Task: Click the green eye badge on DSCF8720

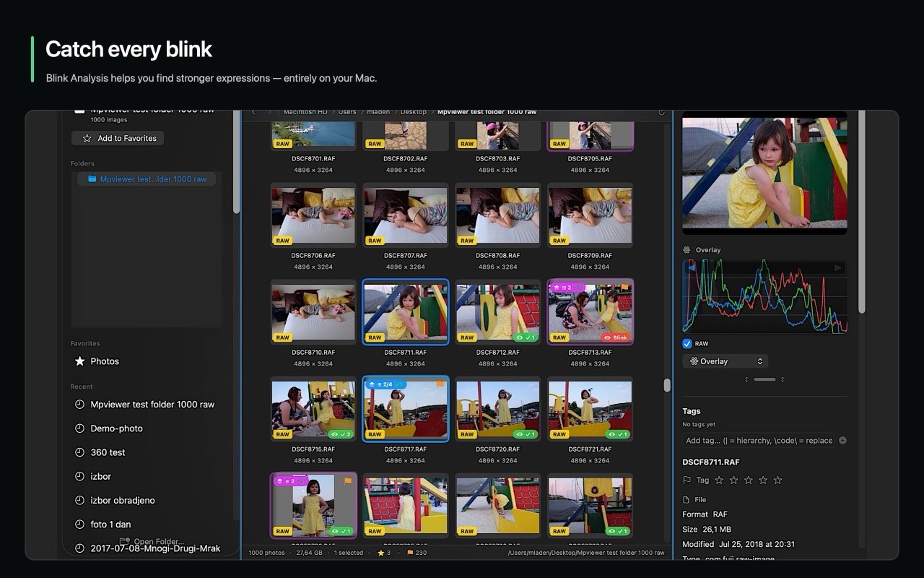Action: tap(525, 434)
